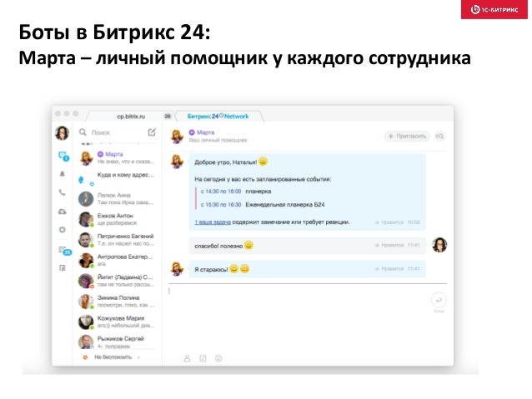Image resolution: width=532 pixels, height=399 pixels.
Task: Click the 'с 15:30 по 16:30' event time
Action: 221,205
